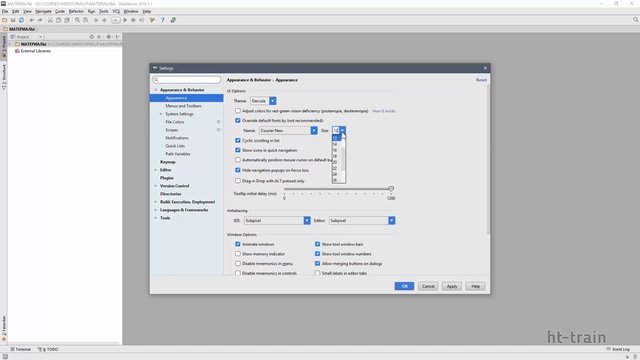
Task: Click the Undo toolbar icon
Action: pyautogui.click(x=31, y=20)
